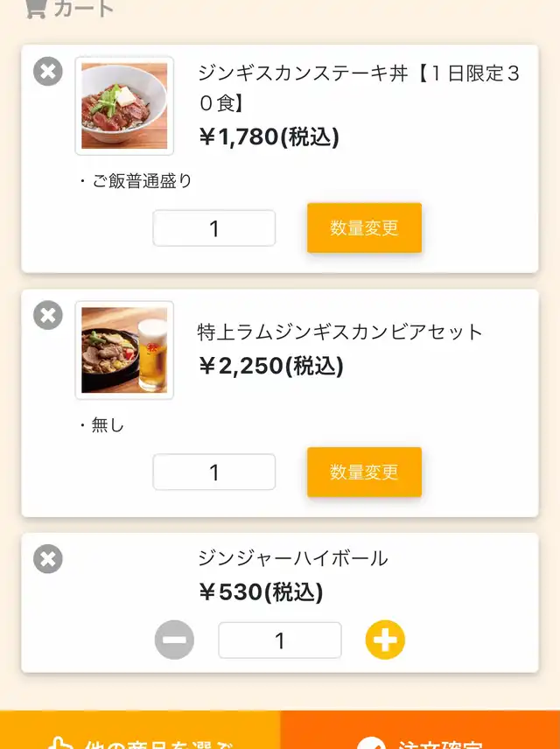560x749 pixels.
Task: Open the 特上ラムジンギスカンビアセット item title
Action: pos(339,332)
